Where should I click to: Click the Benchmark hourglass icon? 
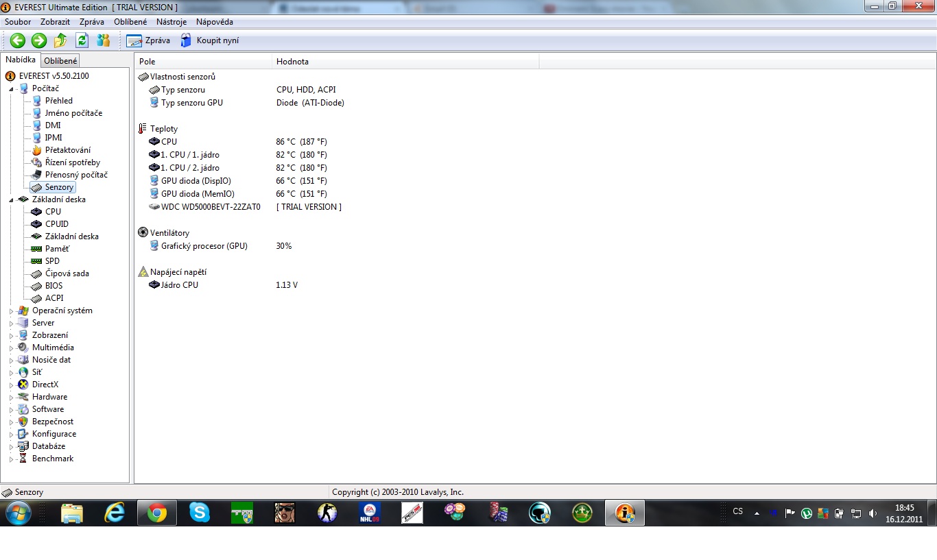[x=23, y=459]
